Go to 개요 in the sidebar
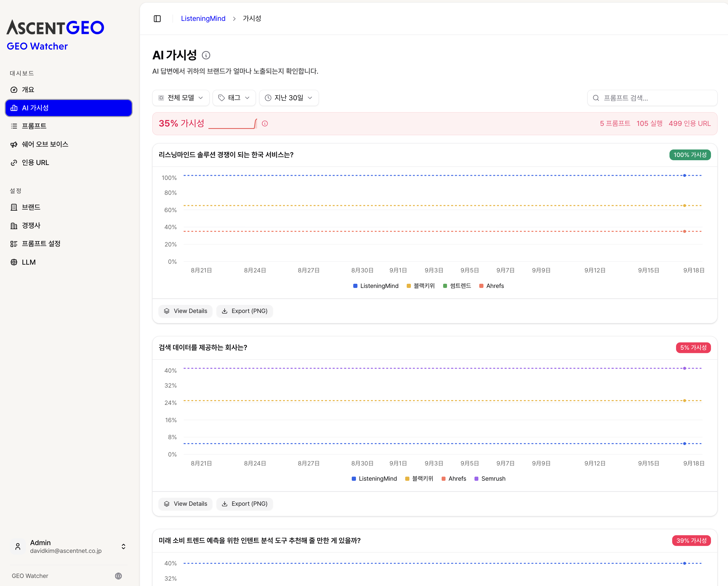 69,90
